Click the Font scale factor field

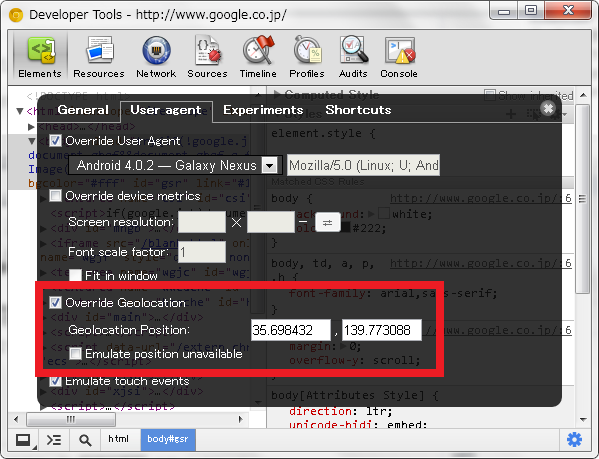click(x=202, y=252)
